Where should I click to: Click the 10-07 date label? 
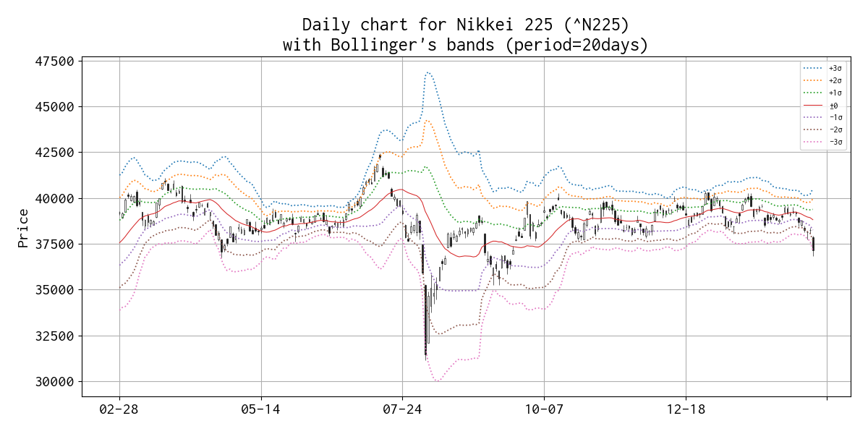coord(544,411)
